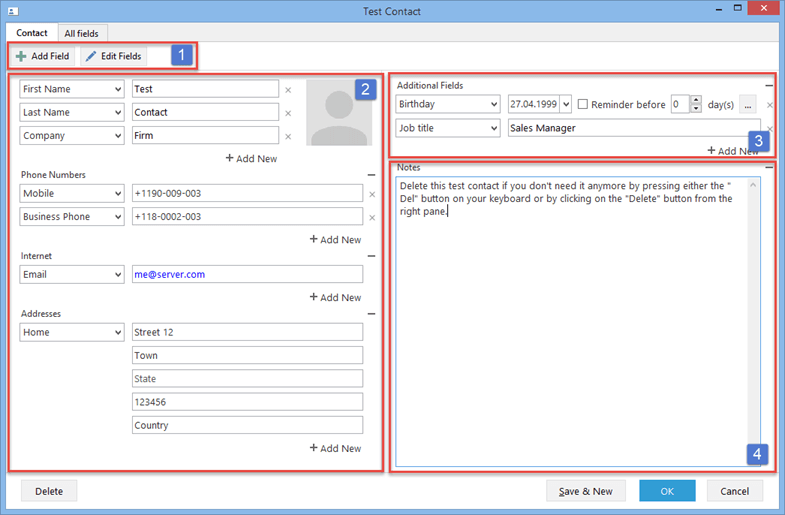Click the email address me@server.com
This screenshot has width=785, height=515.
[170, 274]
